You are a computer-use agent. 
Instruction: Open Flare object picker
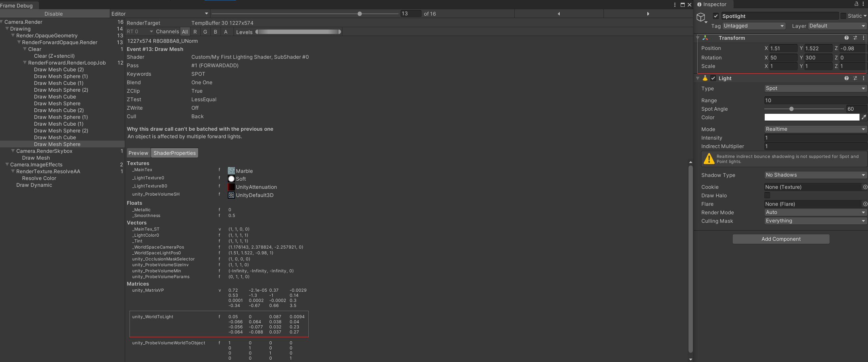coord(865,204)
